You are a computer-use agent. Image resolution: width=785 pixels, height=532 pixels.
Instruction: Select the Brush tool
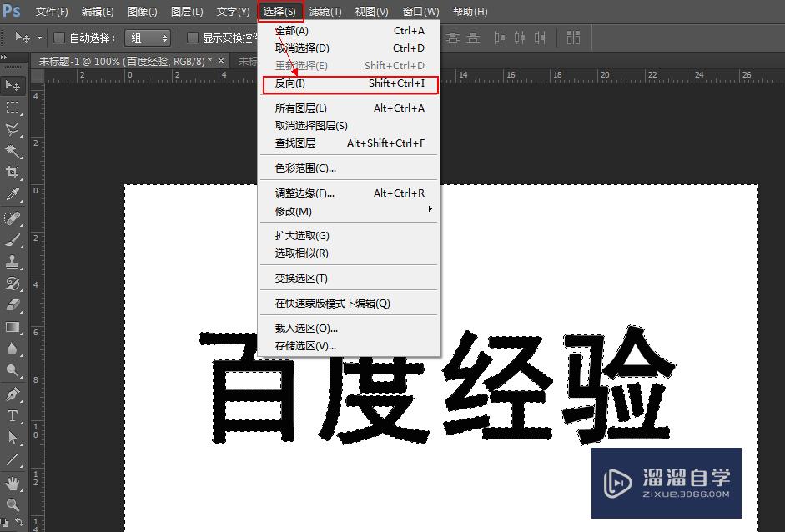(x=13, y=241)
